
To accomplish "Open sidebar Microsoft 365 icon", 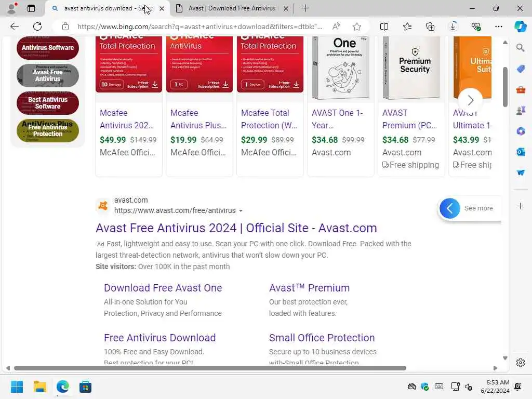I will tap(521, 131).
